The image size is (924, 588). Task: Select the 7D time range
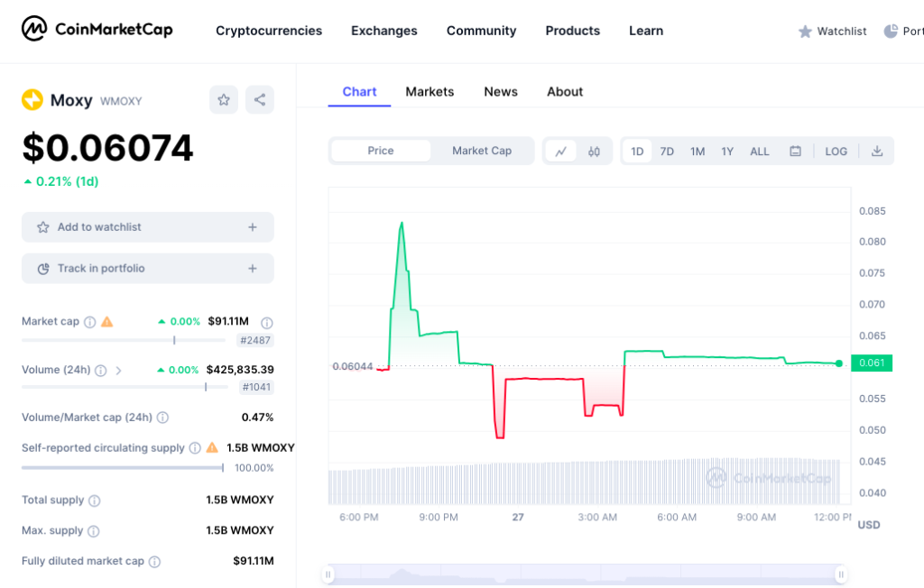coord(667,151)
